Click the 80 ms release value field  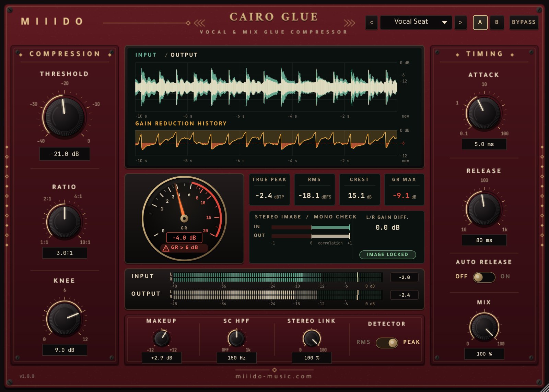click(484, 240)
